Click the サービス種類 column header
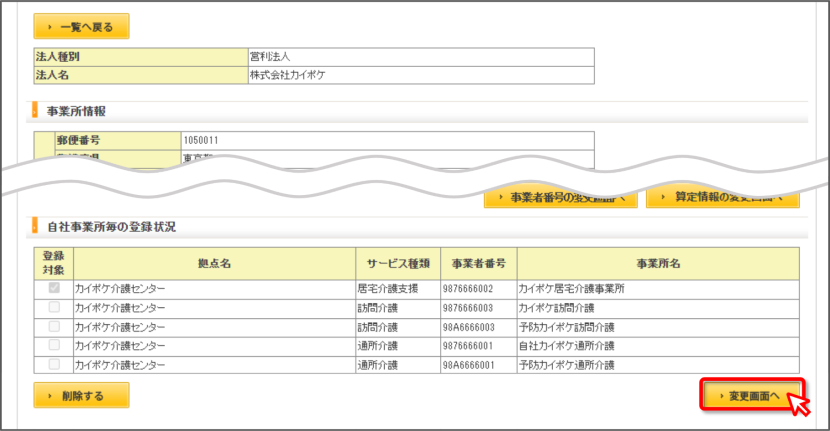This screenshot has width=830, height=431. (398, 264)
